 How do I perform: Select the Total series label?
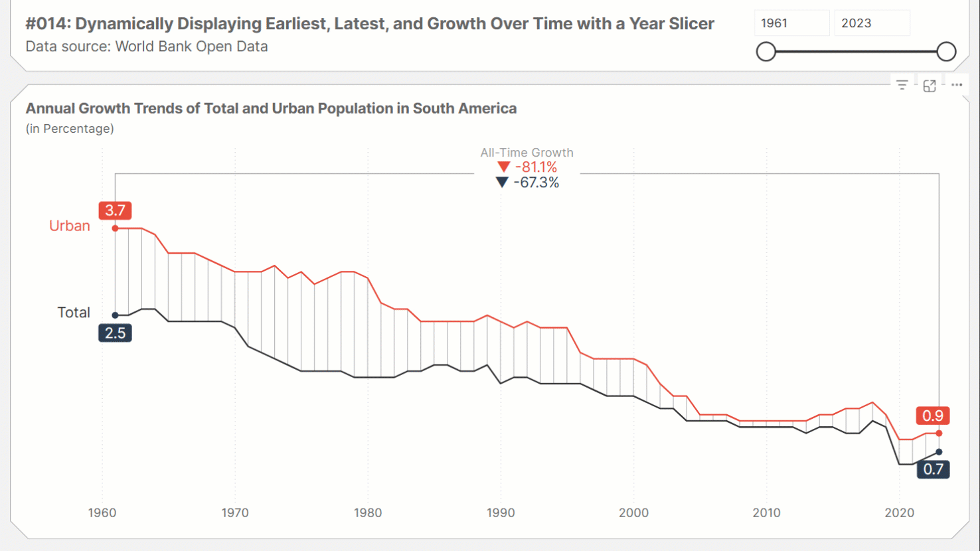click(73, 312)
